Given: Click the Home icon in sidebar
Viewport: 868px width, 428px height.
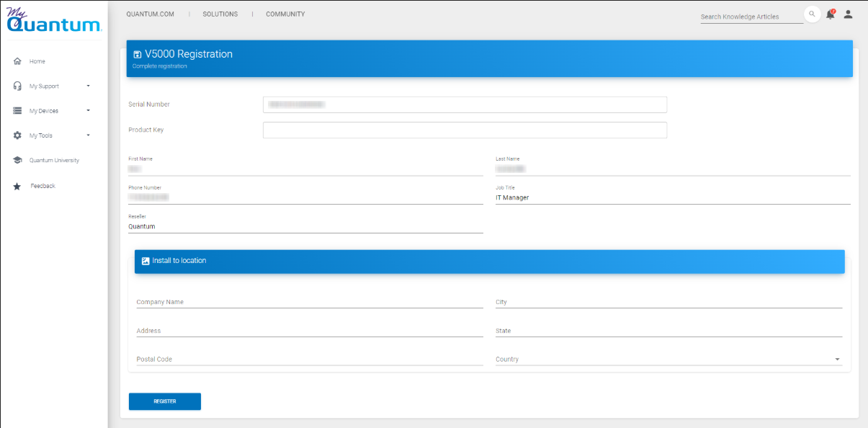Looking at the screenshot, I should [17, 61].
